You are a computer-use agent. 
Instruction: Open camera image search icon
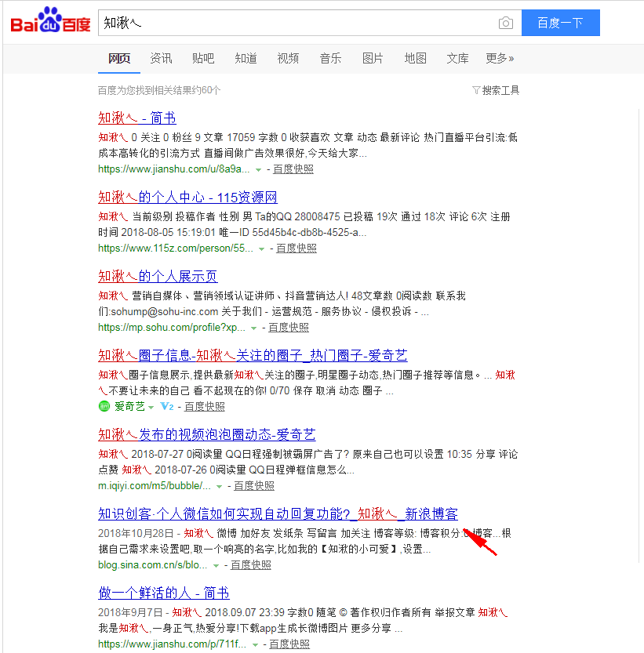506,23
